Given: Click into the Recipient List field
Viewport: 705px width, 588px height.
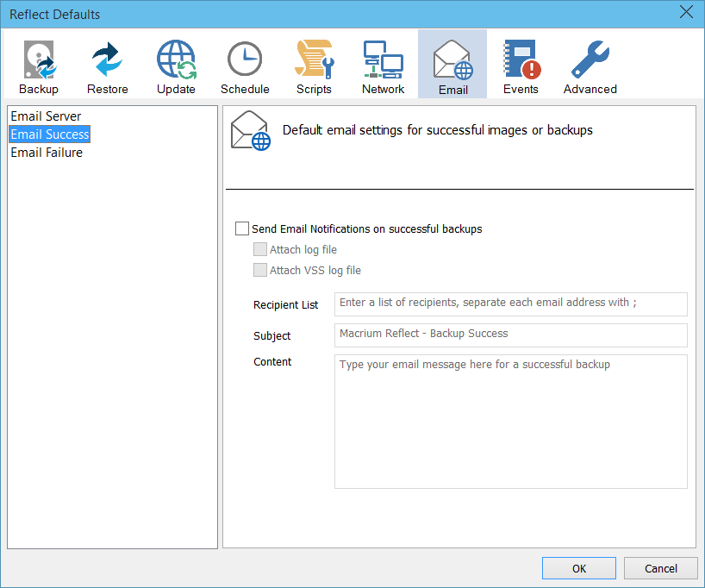Looking at the screenshot, I should pos(511,304).
